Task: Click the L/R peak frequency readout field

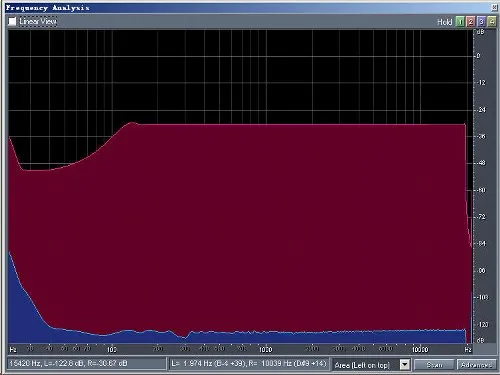Action: coord(249,363)
